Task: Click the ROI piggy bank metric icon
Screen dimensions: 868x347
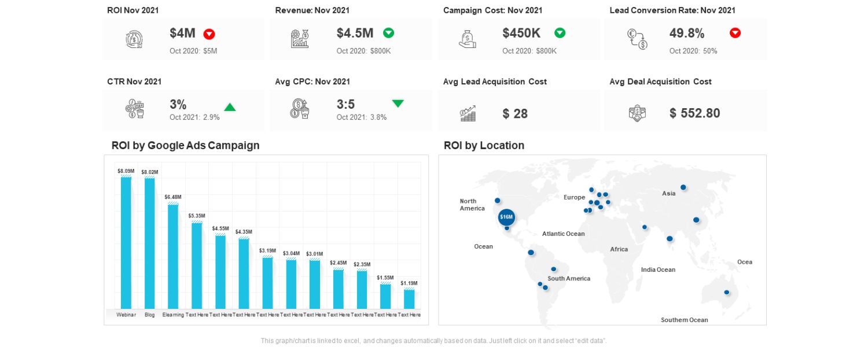Action: tap(134, 39)
